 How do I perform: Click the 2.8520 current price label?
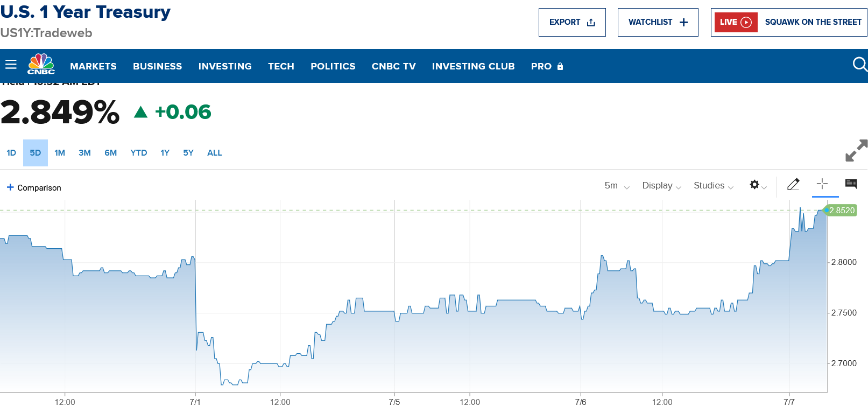tap(842, 211)
